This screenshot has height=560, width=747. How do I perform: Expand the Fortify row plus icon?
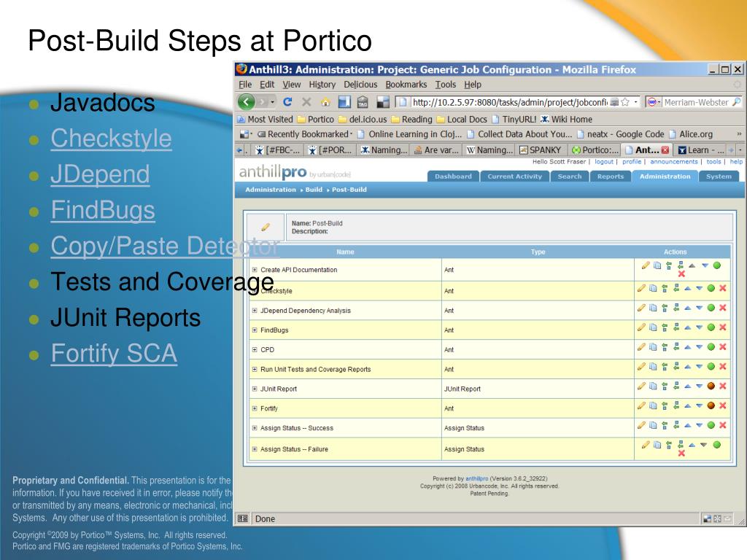[255, 408]
